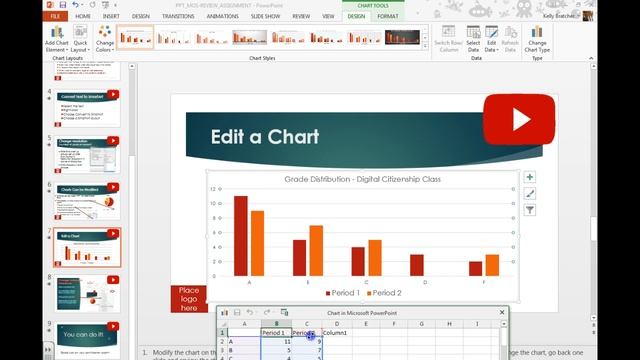Click the Save icon in quick access toolbar
Screen dimensions: 640x360
[63, 5]
